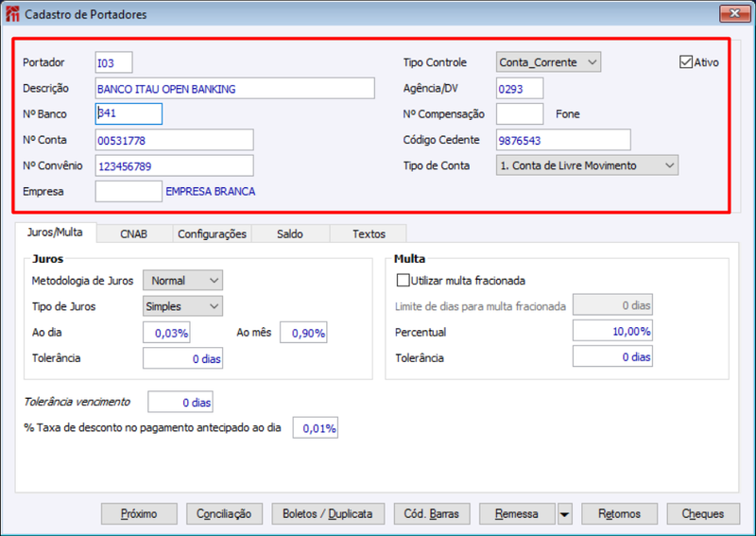Viewport: 756px width, 536px height.
Task: Click the Ao mês field 0,90%
Action: point(303,333)
